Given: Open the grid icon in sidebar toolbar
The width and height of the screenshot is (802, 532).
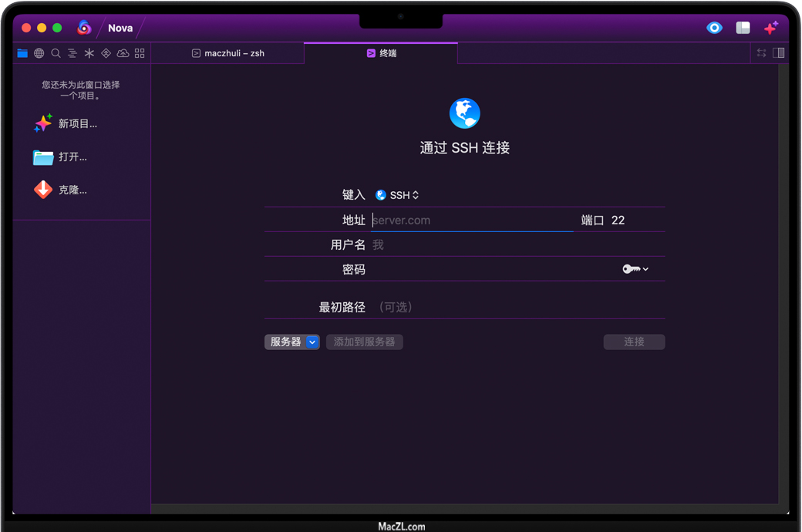Looking at the screenshot, I should click(140, 53).
